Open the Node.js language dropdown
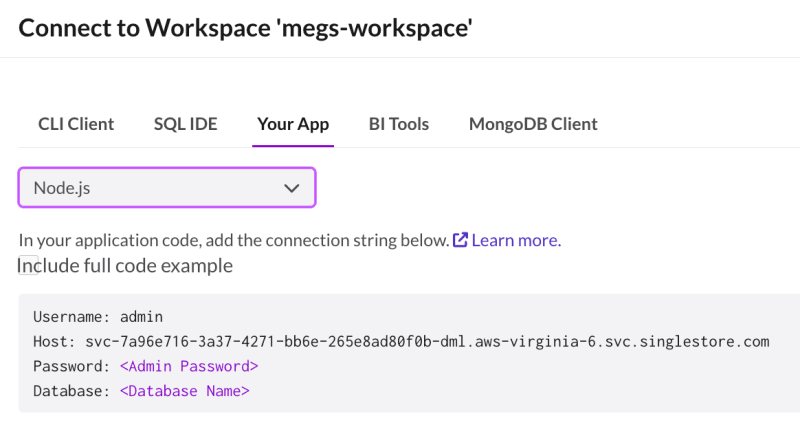800x425 pixels. [167, 188]
